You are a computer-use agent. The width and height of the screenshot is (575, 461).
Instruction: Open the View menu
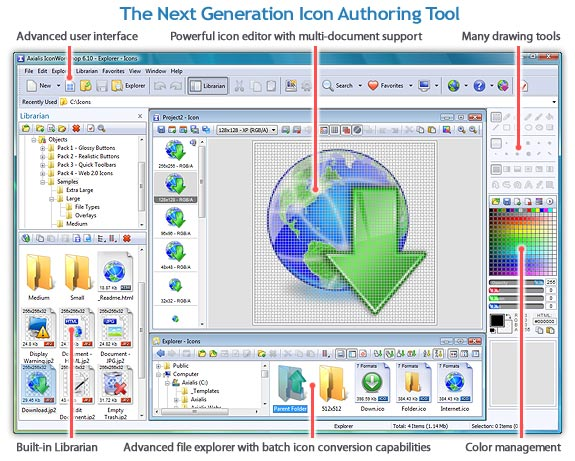pyautogui.click(x=135, y=71)
